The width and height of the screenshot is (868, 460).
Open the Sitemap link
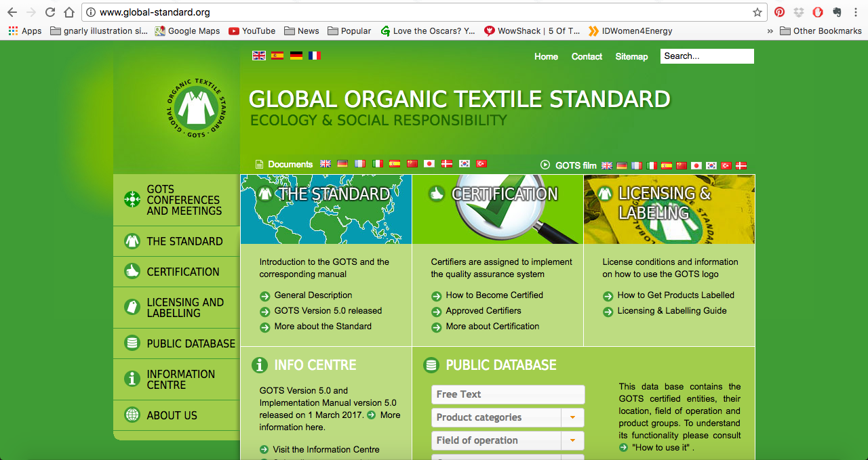coord(631,56)
